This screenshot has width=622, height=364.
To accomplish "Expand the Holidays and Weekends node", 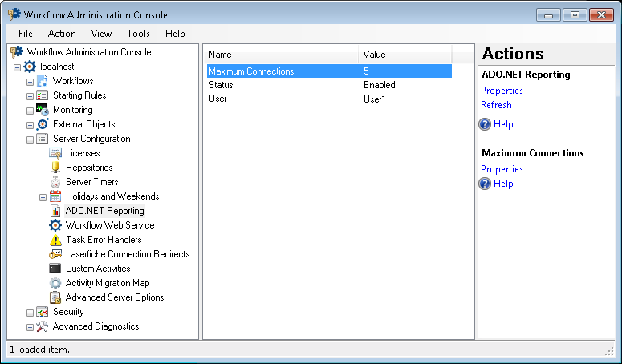I will point(43,197).
